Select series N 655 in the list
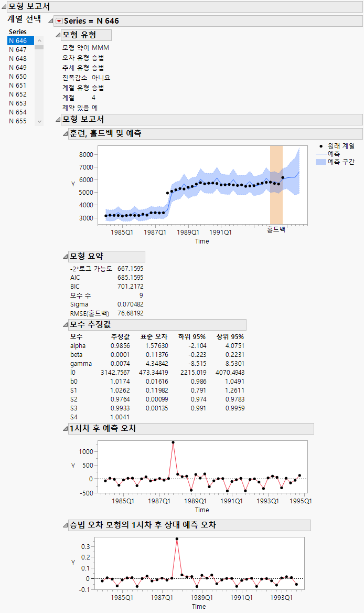The image size is (364, 613). pos(20,121)
